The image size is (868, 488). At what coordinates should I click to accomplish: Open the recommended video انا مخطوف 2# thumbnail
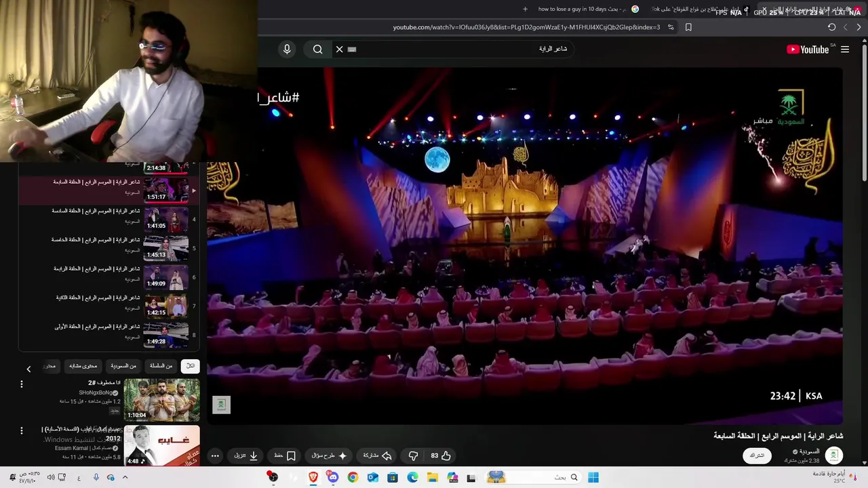click(x=161, y=400)
